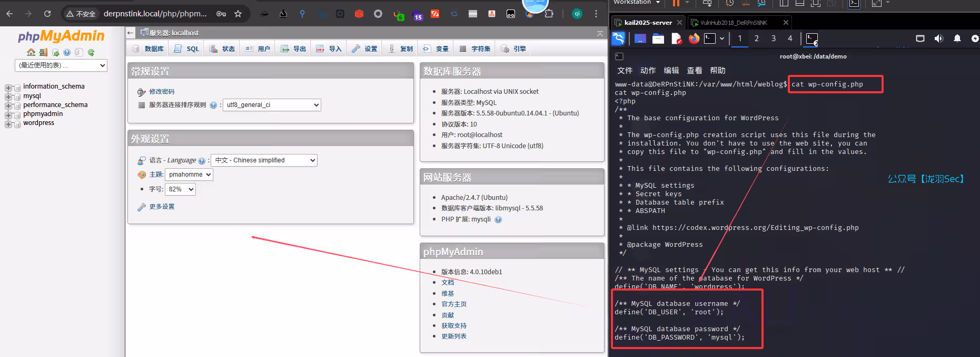Reload navigation panel with green refresh icon
Image resolution: width=980 pixels, height=357 pixels.
[x=91, y=52]
